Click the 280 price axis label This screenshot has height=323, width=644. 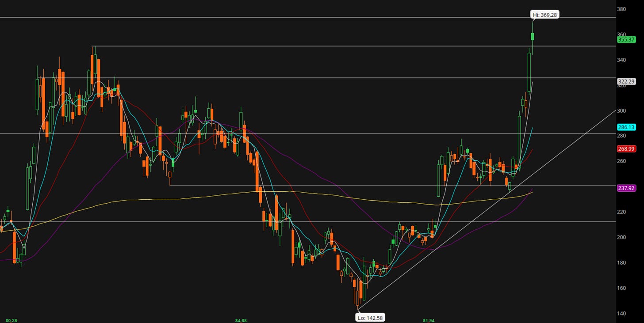621,136
